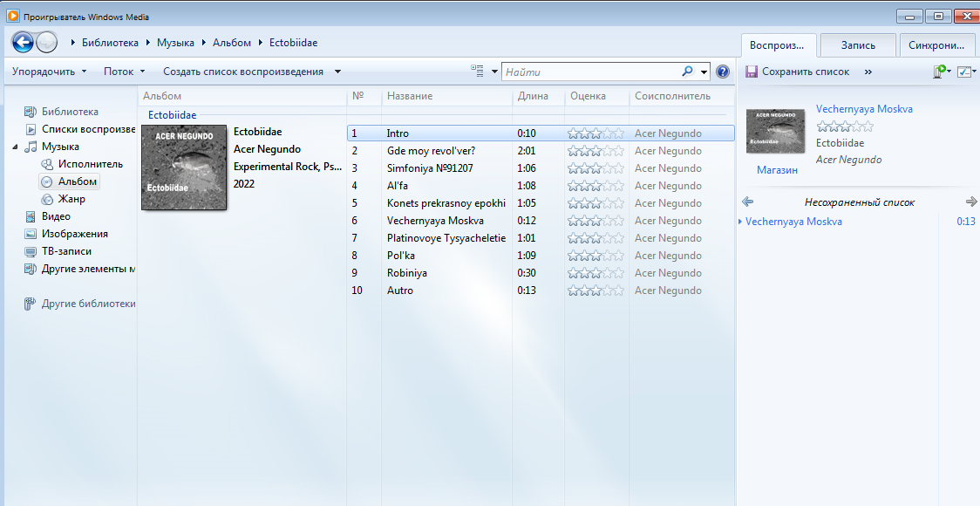Click the Жанр genre icon
This screenshot has height=506, width=980.
[47, 200]
